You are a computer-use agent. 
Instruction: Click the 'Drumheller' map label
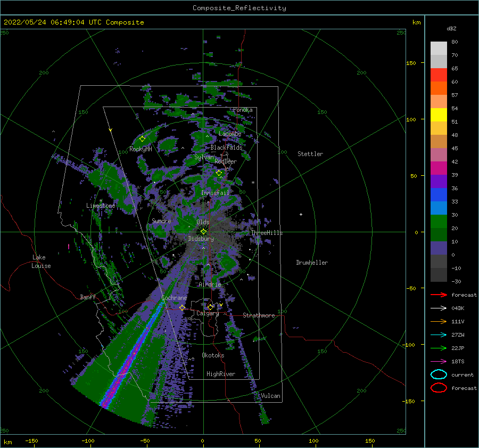click(x=312, y=263)
